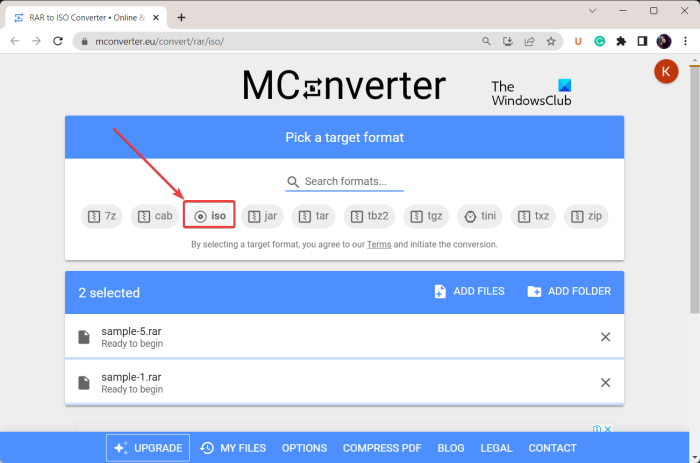Open the Grammarly extension icon

pyautogui.click(x=600, y=42)
